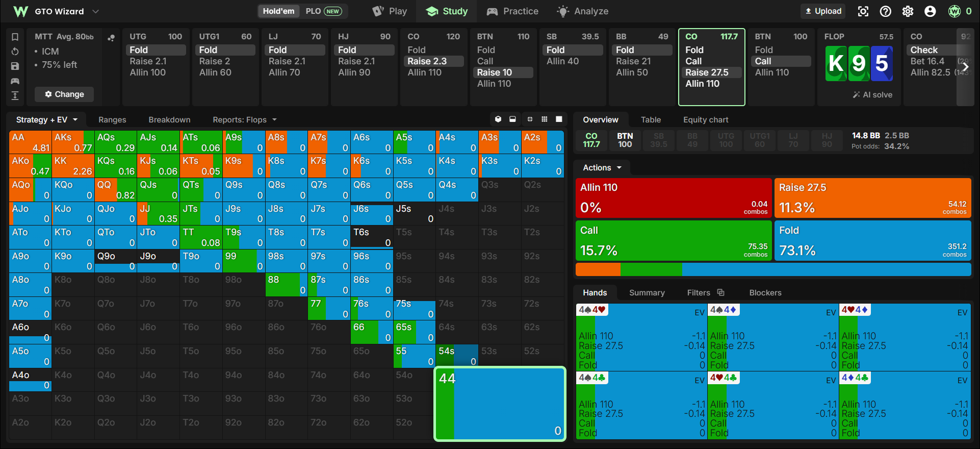980x449 pixels.
Task: Advance the action sequence with right chevron arrow
Action: [965, 67]
